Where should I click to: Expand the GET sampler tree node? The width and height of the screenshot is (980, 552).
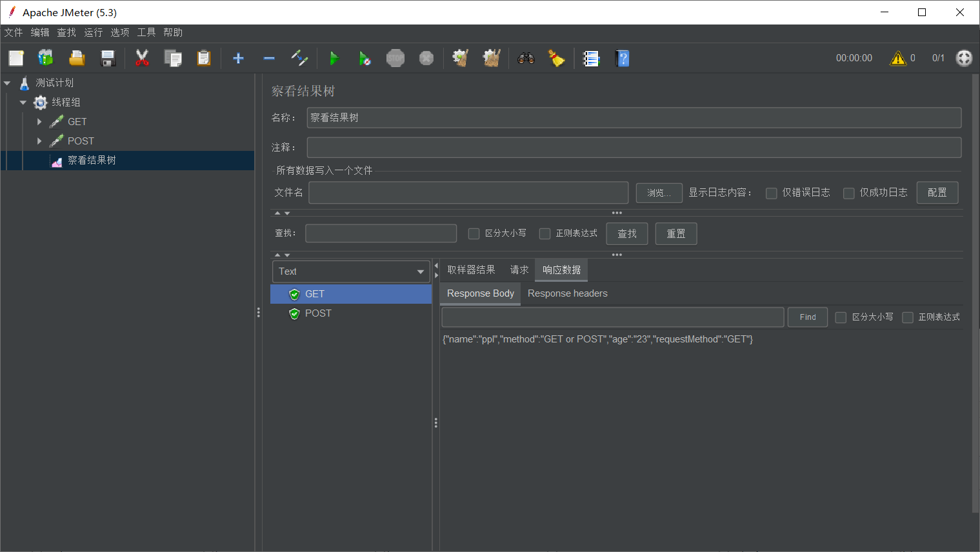[x=39, y=122]
